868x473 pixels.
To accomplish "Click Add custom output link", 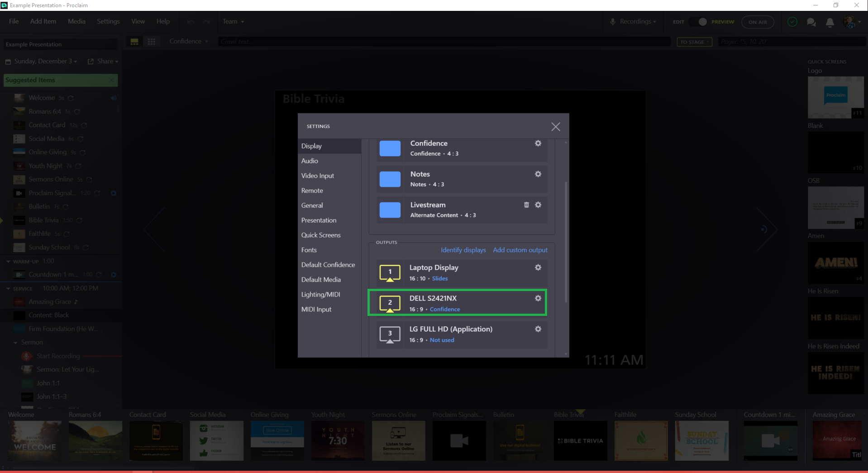I will click(x=520, y=250).
